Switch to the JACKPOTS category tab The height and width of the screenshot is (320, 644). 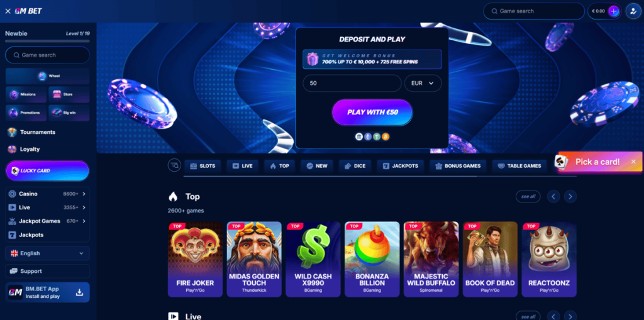tap(400, 166)
